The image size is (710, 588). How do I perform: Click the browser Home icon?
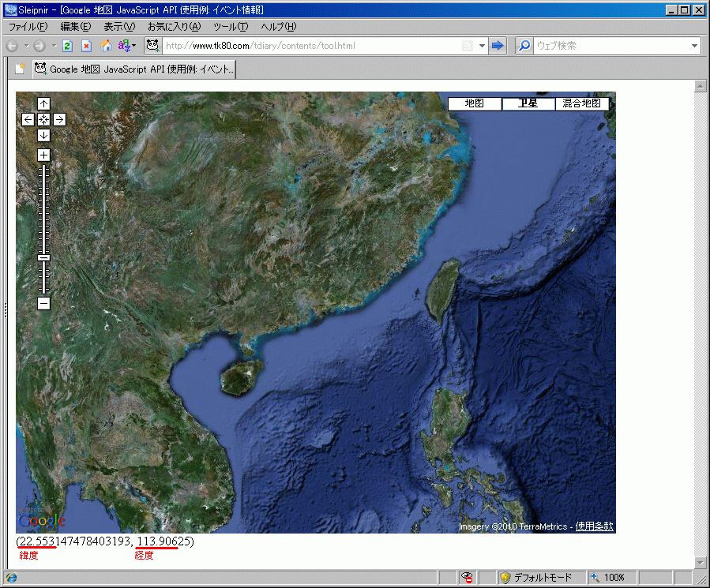pos(106,46)
